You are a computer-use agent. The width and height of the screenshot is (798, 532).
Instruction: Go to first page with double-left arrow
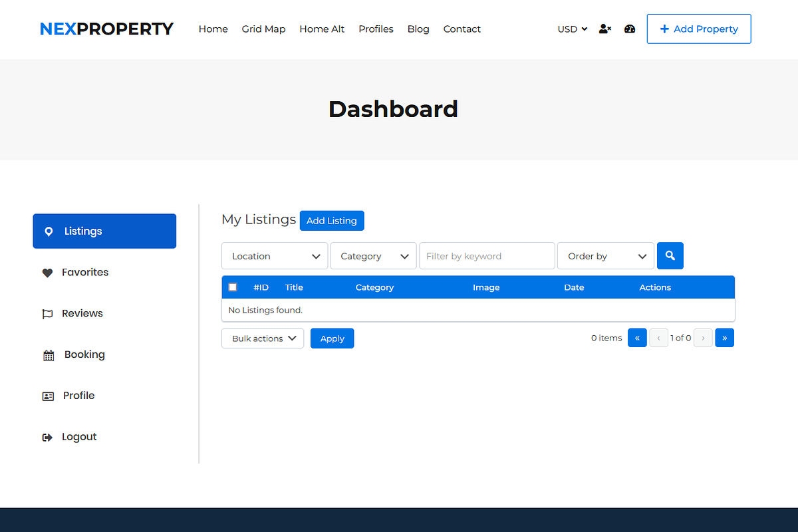click(x=637, y=338)
